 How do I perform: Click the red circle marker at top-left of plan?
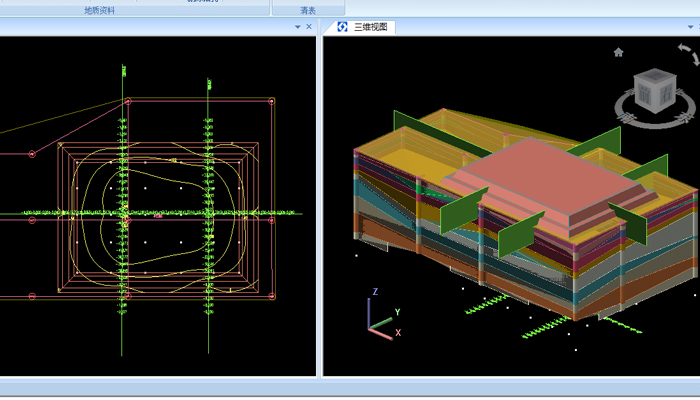tap(128, 101)
